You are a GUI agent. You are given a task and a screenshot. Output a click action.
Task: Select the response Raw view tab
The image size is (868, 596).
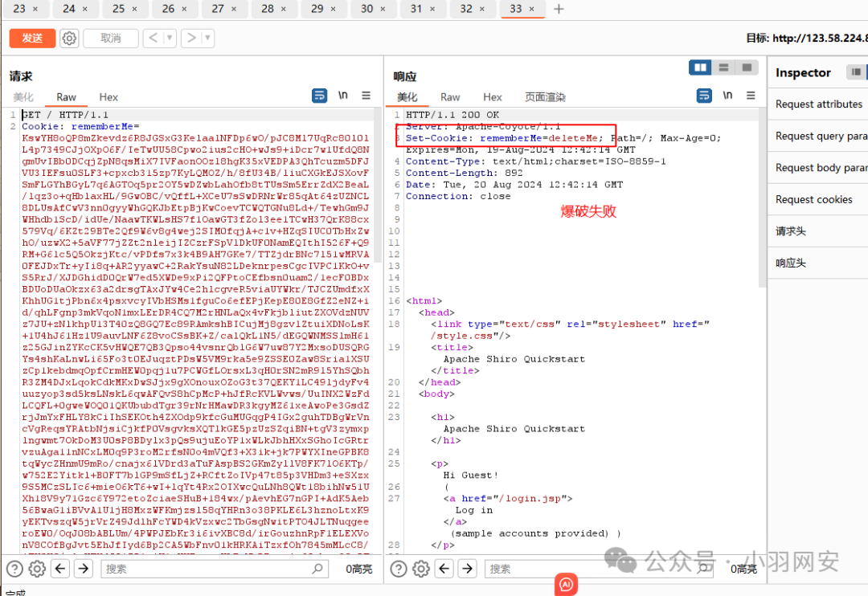tap(450, 97)
